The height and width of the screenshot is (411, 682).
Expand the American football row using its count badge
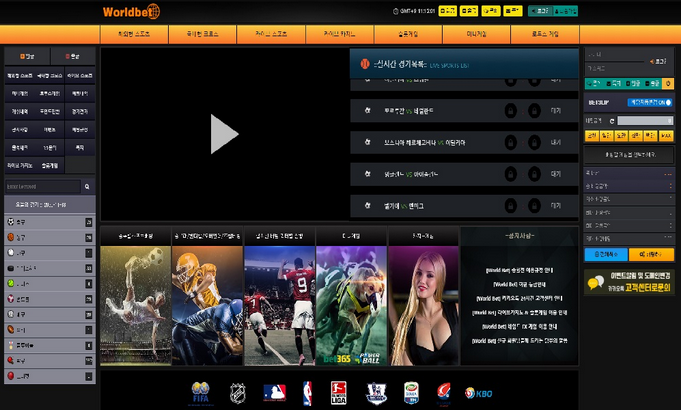point(89,330)
